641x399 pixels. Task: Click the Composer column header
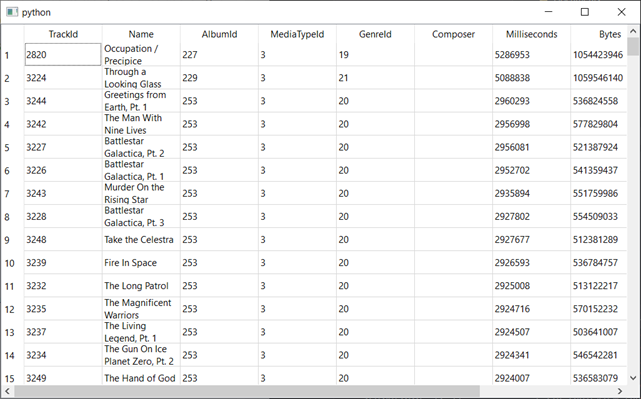tap(454, 34)
